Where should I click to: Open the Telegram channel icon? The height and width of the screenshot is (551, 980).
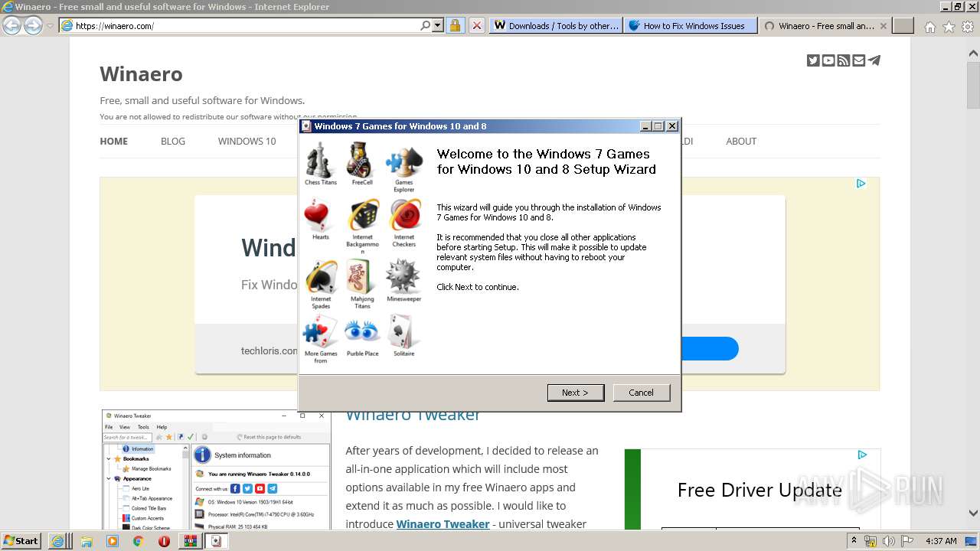coord(874,60)
